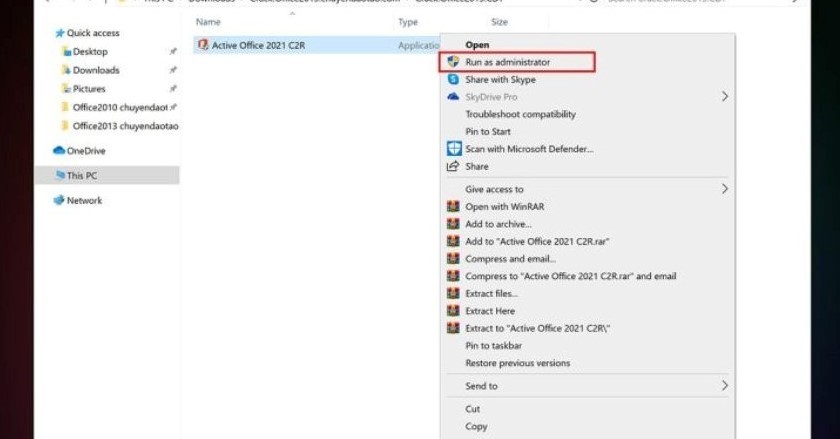Click WinRAR icon beside Extract Here

click(453, 311)
